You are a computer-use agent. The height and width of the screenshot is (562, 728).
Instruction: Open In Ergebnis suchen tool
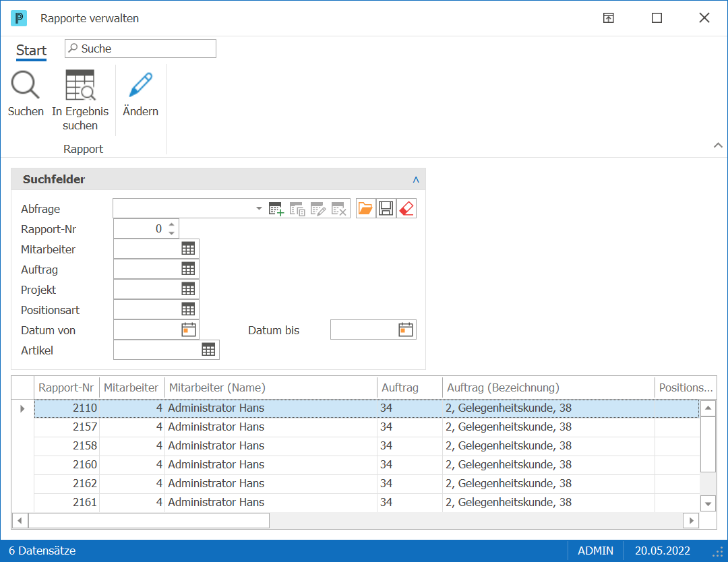point(80,100)
